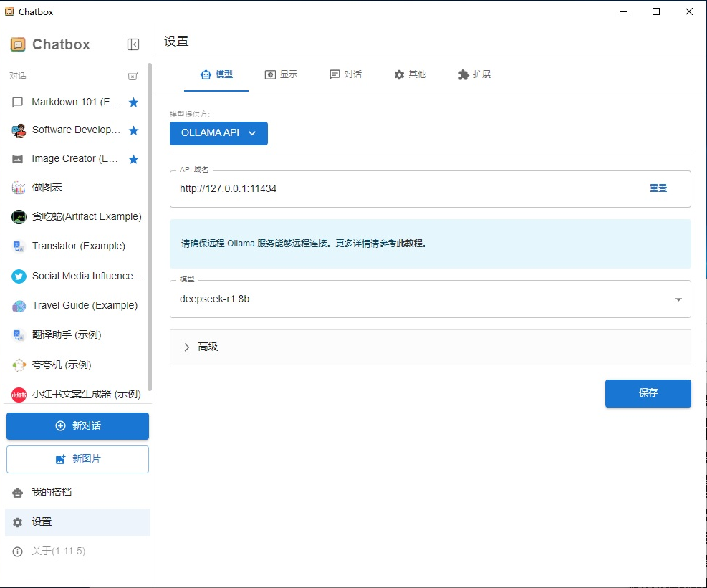Click 重置 to reset API host
This screenshot has height=588, width=707.
[x=658, y=188]
